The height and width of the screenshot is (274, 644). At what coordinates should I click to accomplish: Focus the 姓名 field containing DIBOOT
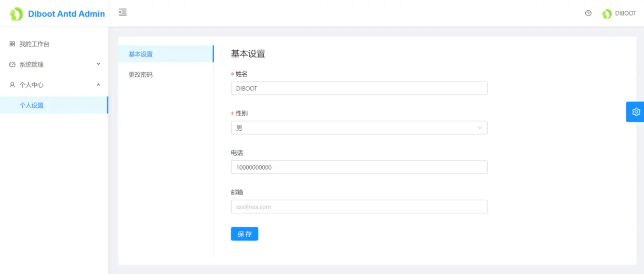pos(359,88)
